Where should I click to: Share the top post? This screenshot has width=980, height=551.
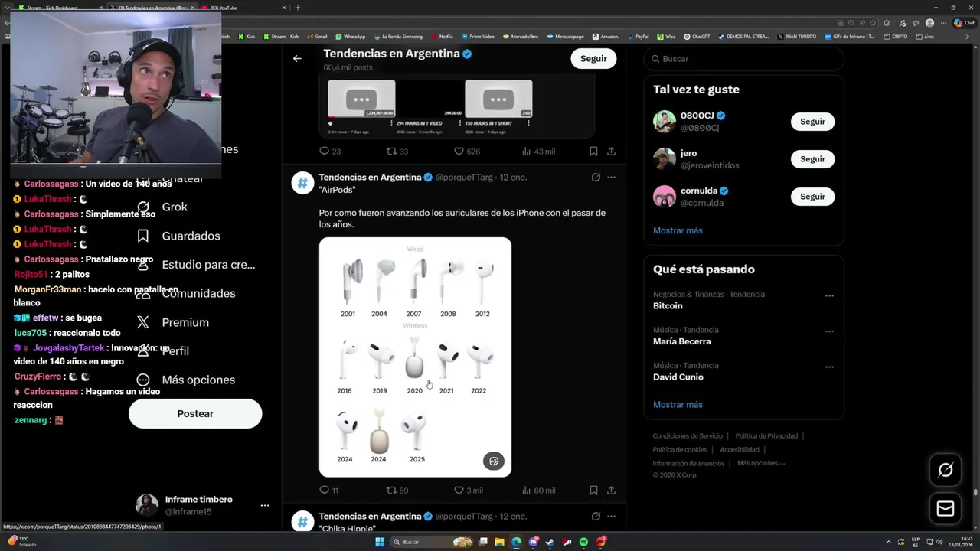(611, 152)
